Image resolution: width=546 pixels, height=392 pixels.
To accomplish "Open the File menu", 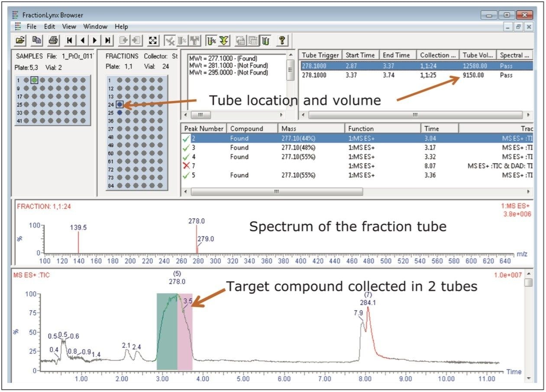I will 32,26.
